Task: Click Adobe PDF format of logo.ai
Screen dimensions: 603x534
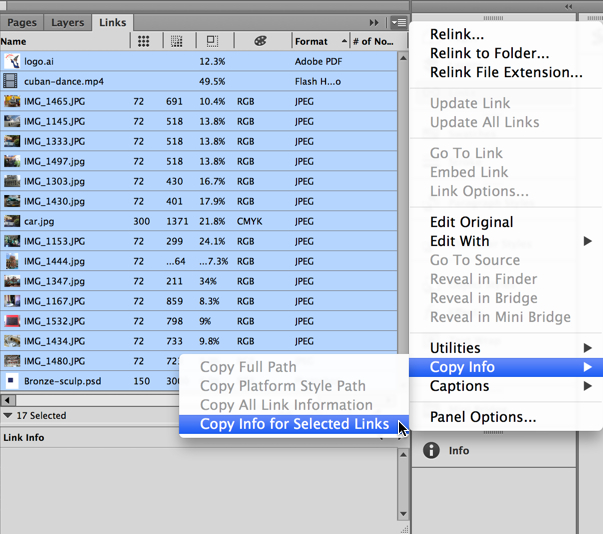Action: click(318, 62)
